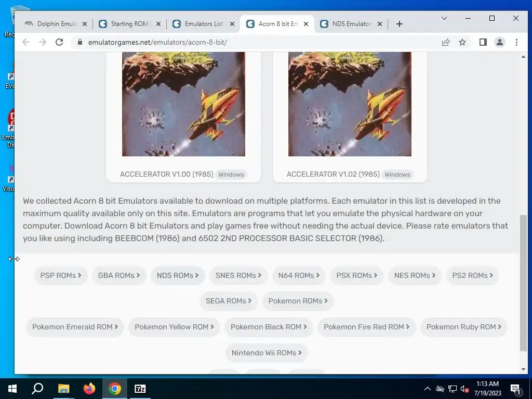532x399 pixels.
Task: Visit the Pokemon ROMs page
Action: [298, 301]
